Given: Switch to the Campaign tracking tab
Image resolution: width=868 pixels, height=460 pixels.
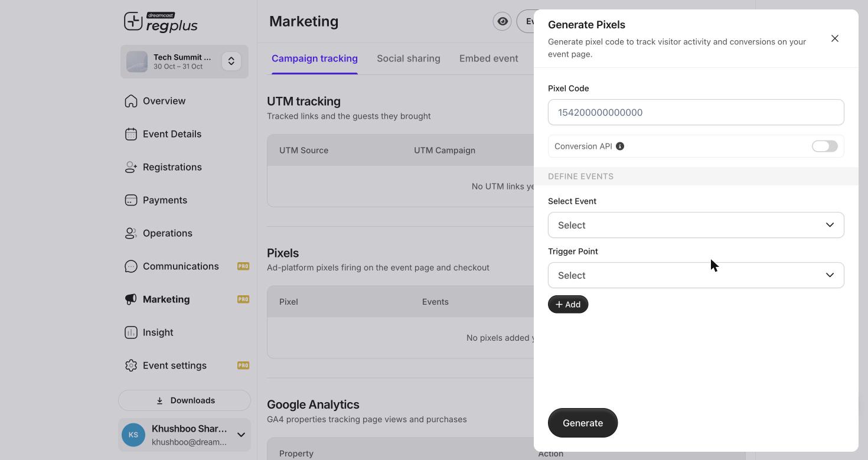Looking at the screenshot, I should click(315, 58).
